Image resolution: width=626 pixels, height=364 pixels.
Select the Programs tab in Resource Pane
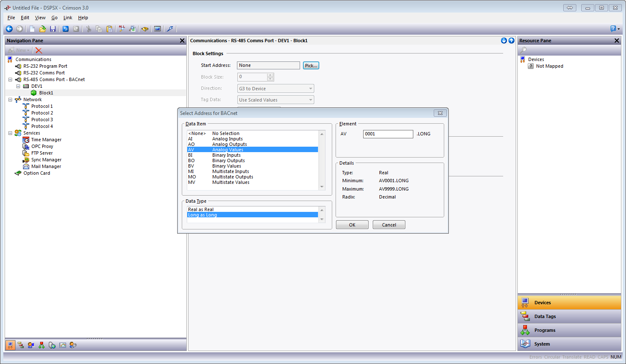[569, 330]
